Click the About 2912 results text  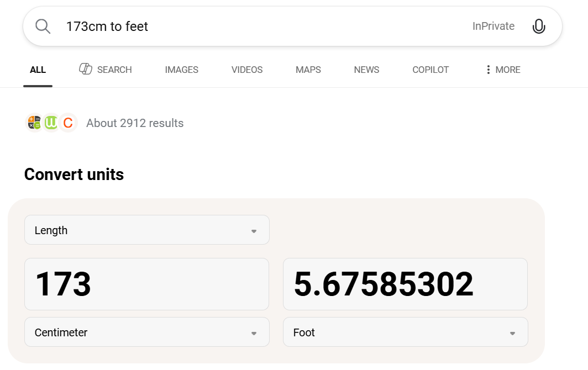(135, 123)
